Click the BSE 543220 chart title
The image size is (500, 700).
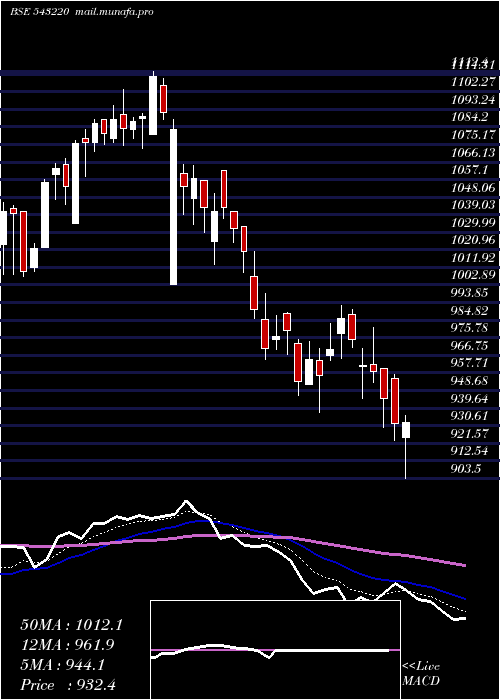click(x=39, y=12)
